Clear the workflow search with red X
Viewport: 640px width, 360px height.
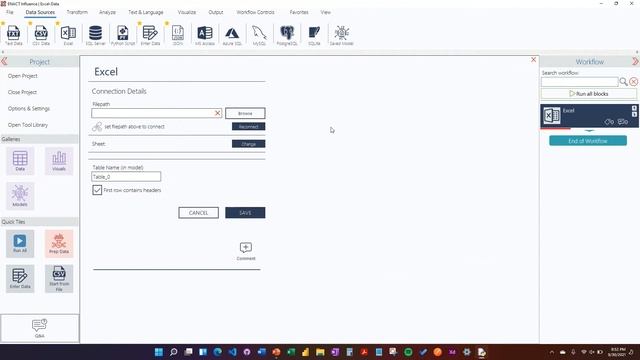coord(633,82)
